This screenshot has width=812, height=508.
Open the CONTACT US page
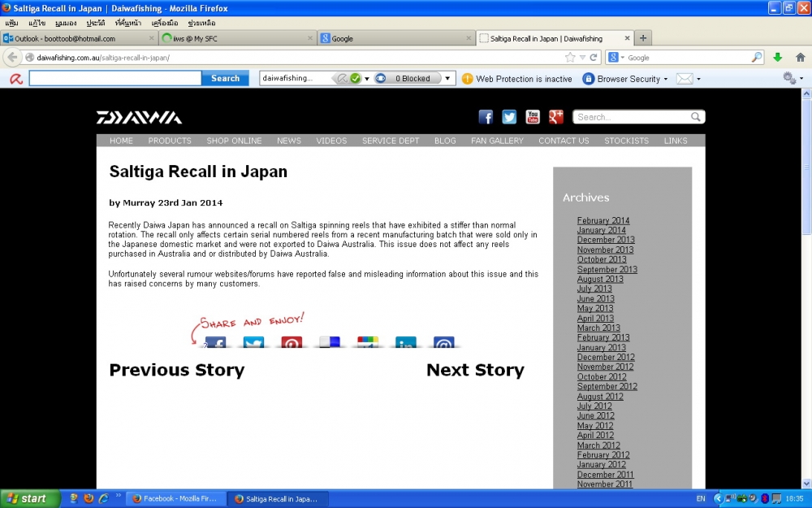pyautogui.click(x=564, y=141)
